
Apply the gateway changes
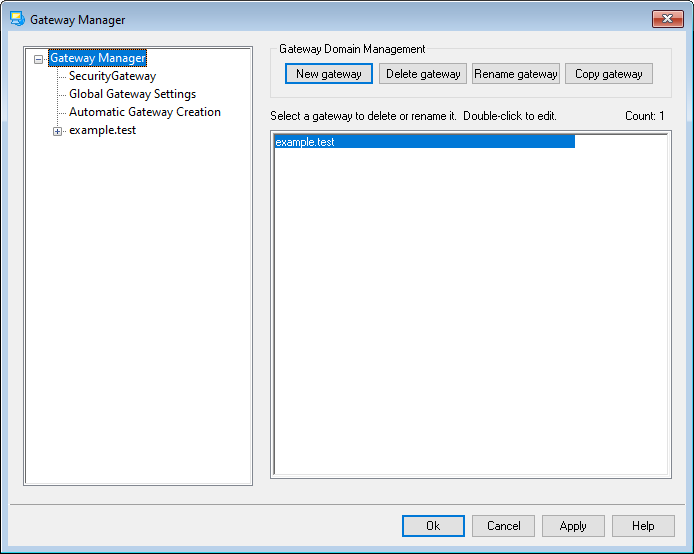(x=573, y=526)
